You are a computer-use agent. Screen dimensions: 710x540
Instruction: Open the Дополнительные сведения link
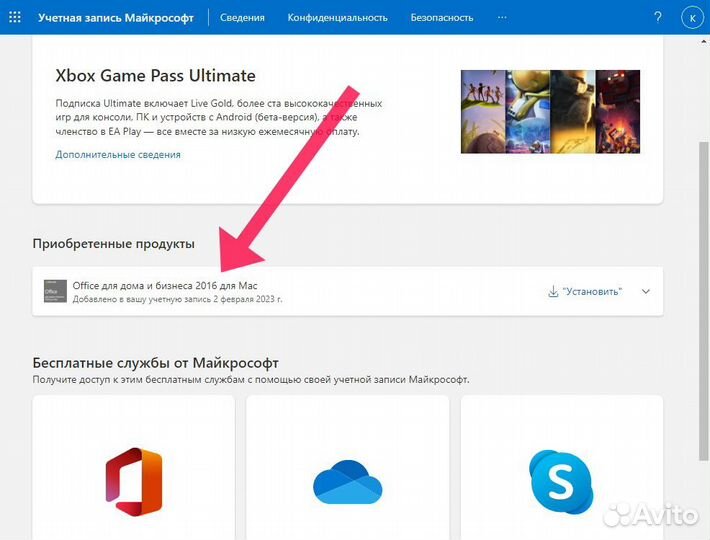[118, 155]
